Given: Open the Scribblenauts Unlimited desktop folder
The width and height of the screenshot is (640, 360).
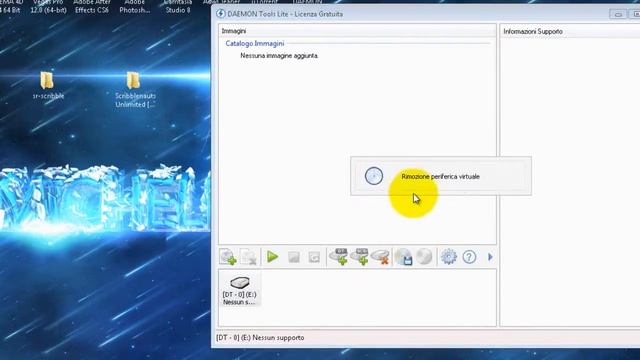Looking at the screenshot, I should 135,89.
